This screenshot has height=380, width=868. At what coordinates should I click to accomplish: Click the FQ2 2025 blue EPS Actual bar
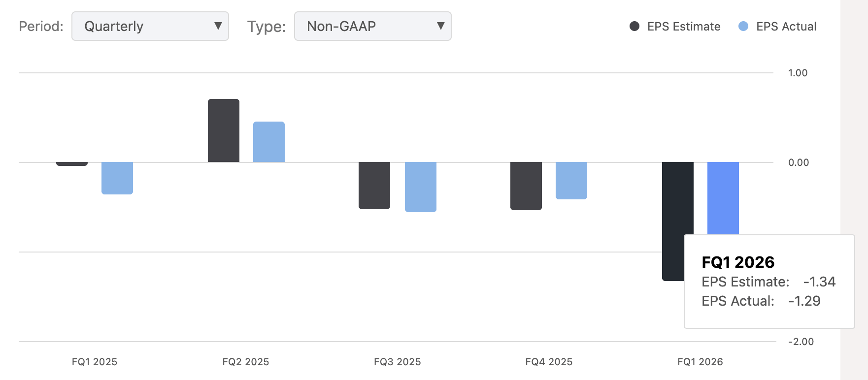pyautogui.click(x=269, y=142)
